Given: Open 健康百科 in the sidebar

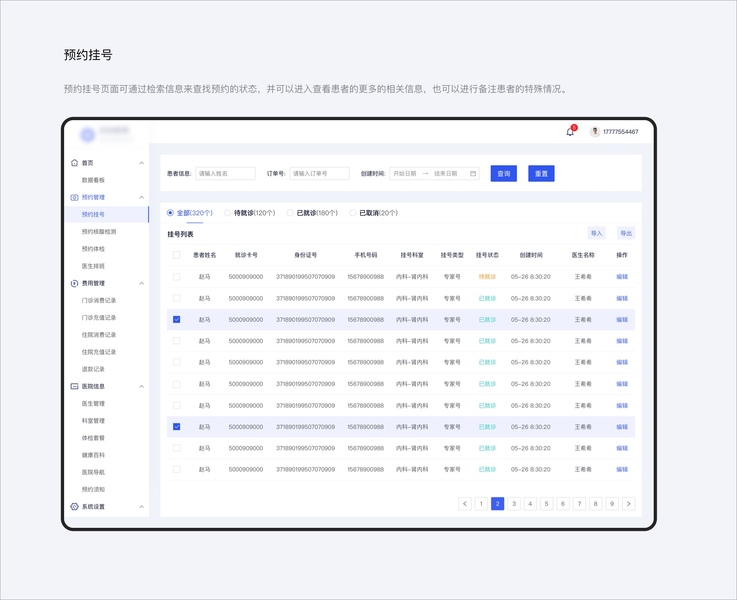Looking at the screenshot, I should coord(93,455).
